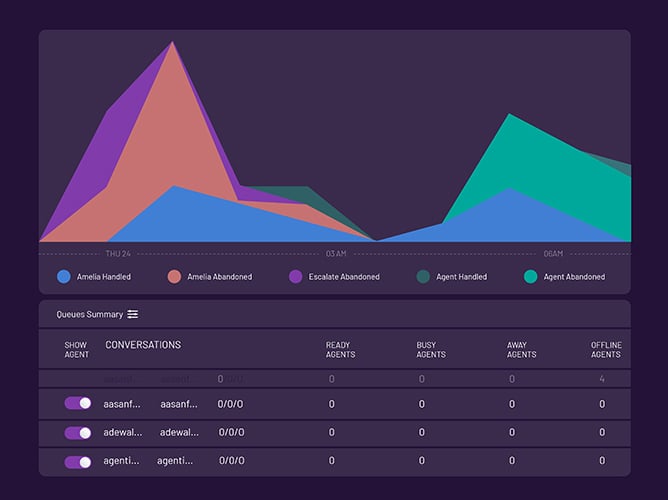The image size is (668, 500).
Task: Click the green Agent Abandoned legend dot
Action: point(530,276)
